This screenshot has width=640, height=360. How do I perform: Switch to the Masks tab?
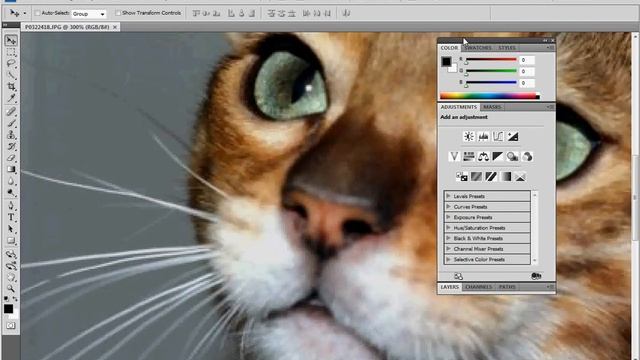pos(492,107)
